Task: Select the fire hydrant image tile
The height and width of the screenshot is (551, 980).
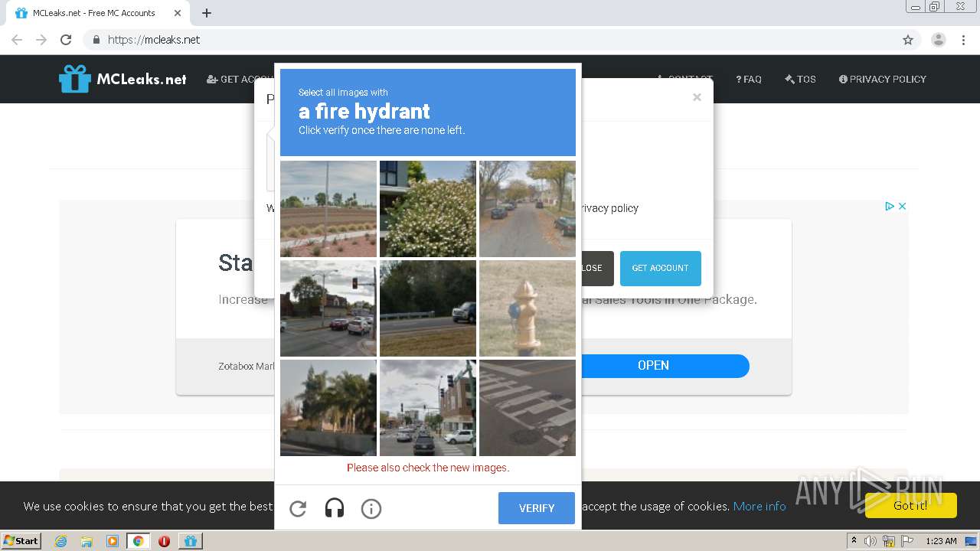Action: point(528,308)
